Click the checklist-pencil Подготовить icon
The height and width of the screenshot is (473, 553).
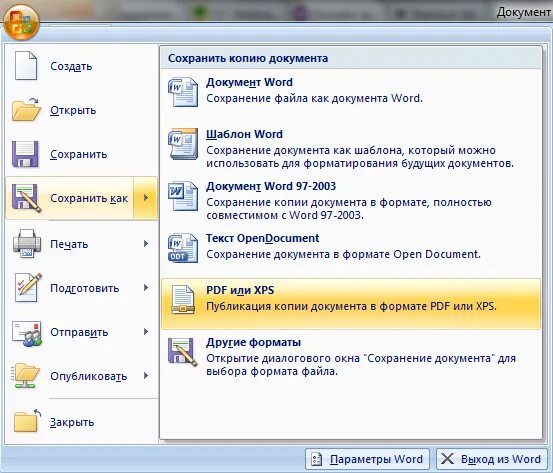[x=28, y=287]
